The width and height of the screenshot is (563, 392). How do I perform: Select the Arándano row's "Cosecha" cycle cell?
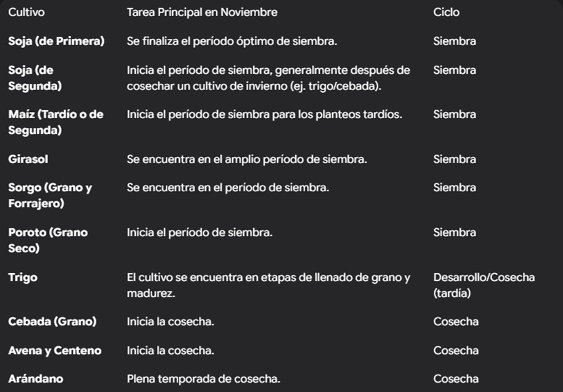coord(455,379)
